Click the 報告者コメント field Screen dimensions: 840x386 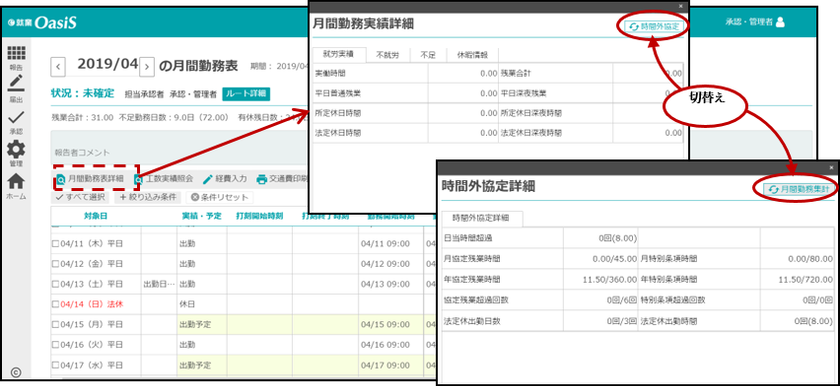pyautogui.click(x=179, y=152)
